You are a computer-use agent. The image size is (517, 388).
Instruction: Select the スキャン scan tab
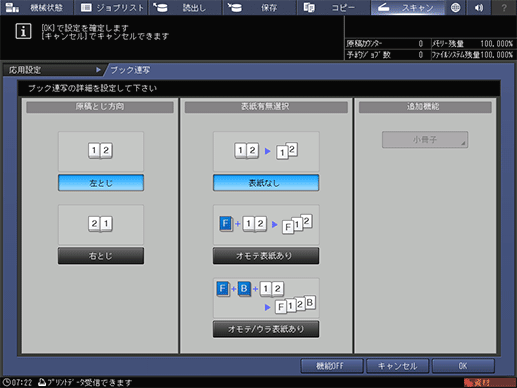click(408, 7)
